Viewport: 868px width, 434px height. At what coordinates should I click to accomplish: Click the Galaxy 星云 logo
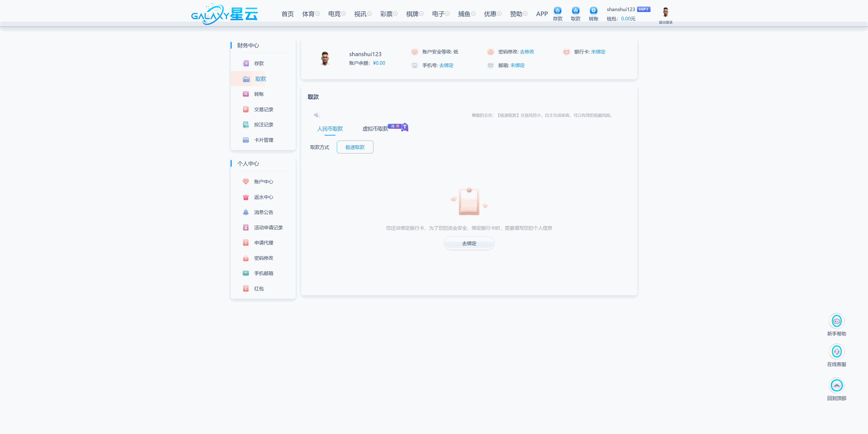coord(224,14)
